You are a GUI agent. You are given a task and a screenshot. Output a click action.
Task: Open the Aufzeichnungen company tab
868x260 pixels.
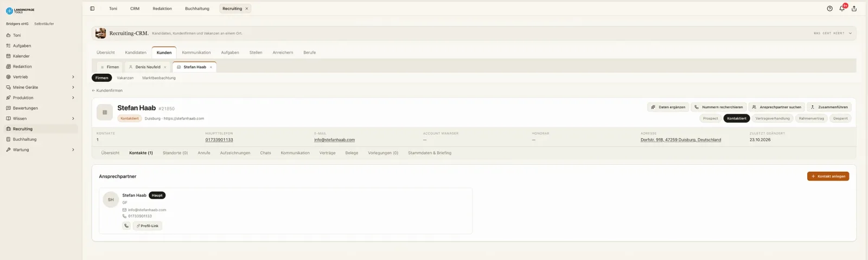(x=235, y=153)
